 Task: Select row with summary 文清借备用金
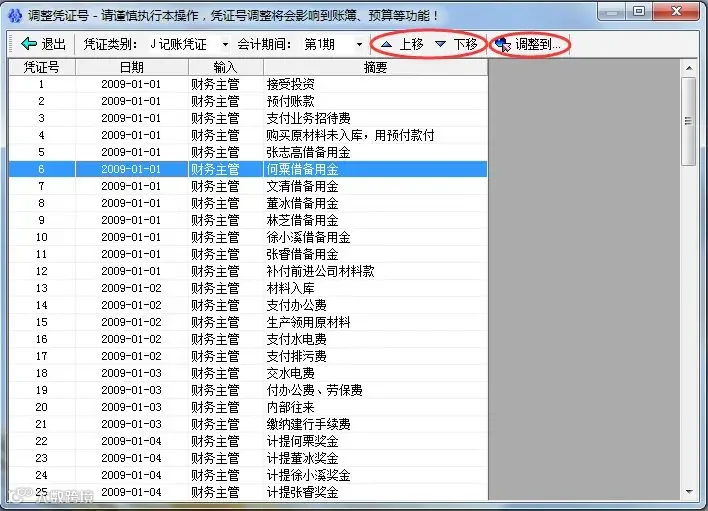(x=248, y=186)
